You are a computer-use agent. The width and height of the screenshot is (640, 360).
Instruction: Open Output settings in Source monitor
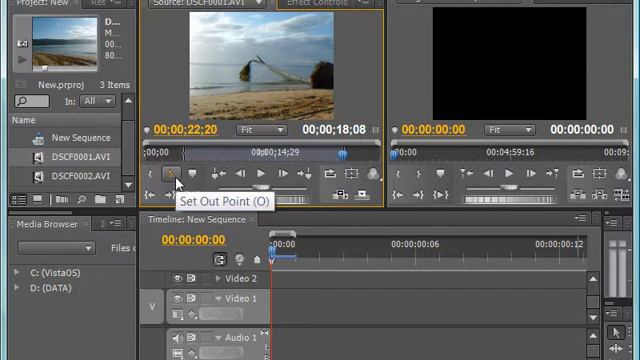click(x=373, y=174)
